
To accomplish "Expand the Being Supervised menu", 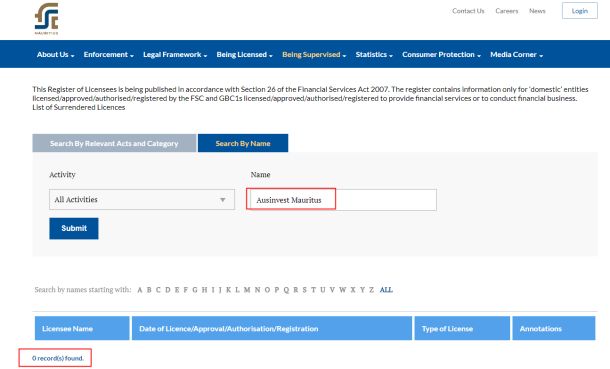I will (x=314, y=54).
